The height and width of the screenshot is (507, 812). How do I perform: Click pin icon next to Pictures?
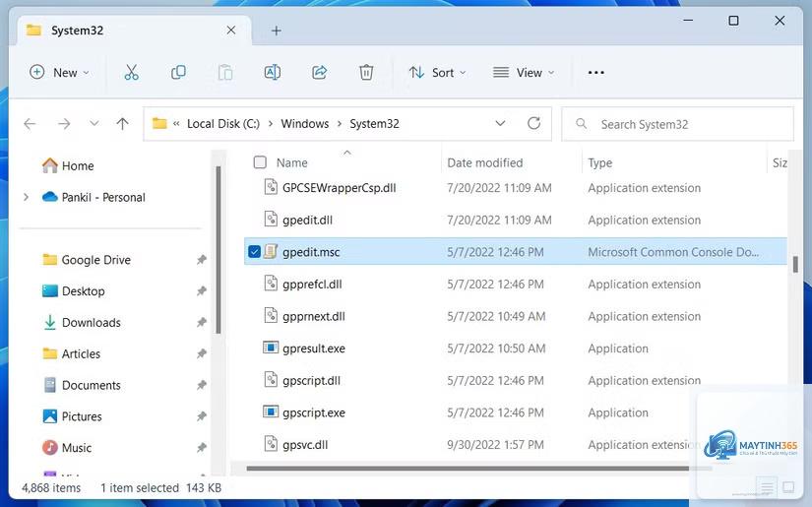click(x=202, y=415)
